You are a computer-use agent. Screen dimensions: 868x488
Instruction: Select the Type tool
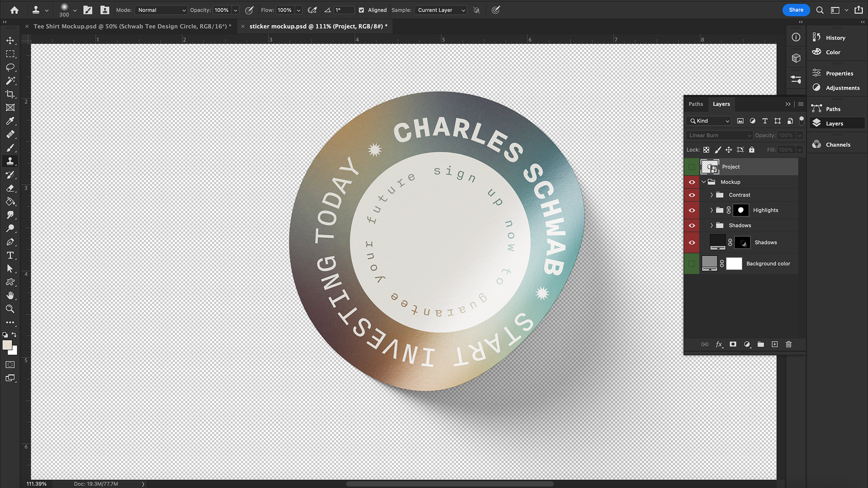[x=10, y=255]
